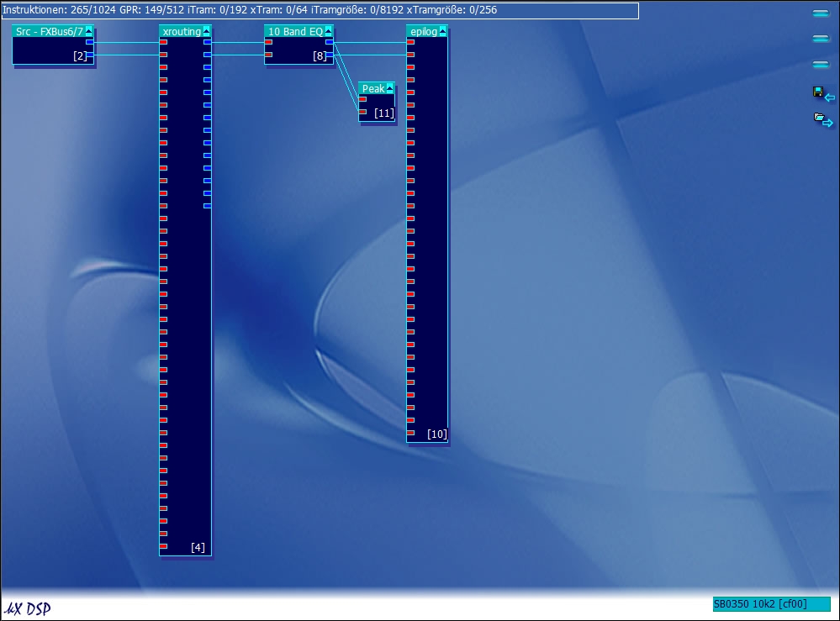
Task: Click the topmost cyan bar button at right
Action: click(x=821, y=13)
